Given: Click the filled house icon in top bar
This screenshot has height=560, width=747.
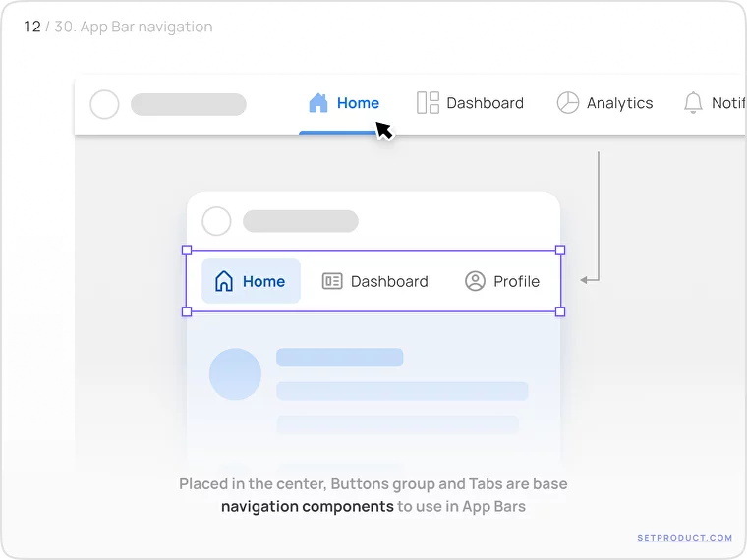Looking at the screenshot, I should tap(317, 103).
